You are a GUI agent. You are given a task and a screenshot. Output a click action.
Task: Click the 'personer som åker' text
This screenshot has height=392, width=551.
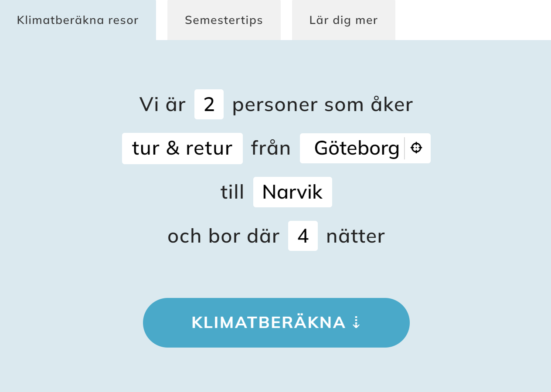[323, 105]
